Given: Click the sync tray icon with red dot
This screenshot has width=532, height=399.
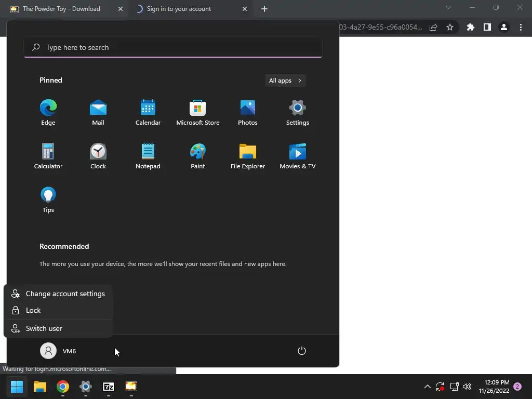Looking at the screenshot, I should [440, 387].
